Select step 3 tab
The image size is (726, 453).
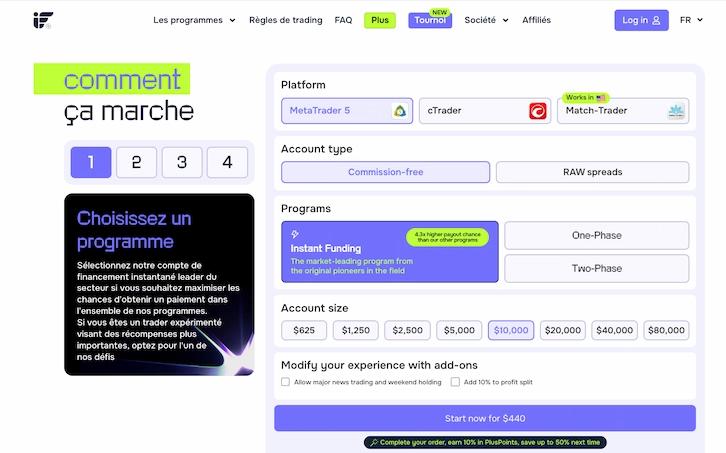point(182,162)
